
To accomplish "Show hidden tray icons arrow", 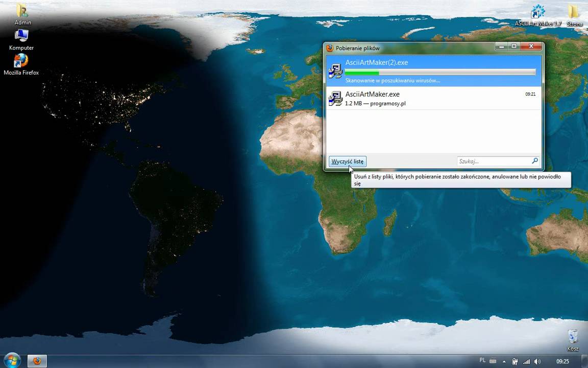I will pyautogui.click(x=504, y=362).
